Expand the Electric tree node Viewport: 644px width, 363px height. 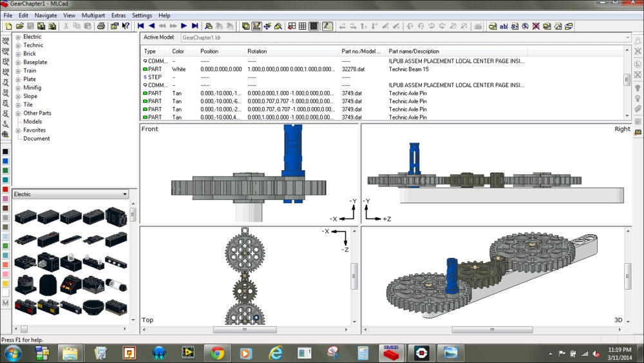[x=18, y=37]
